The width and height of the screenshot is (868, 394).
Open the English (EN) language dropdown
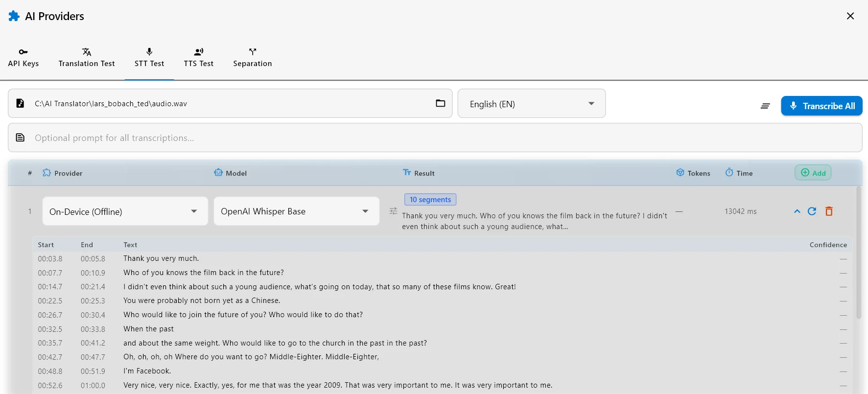532,103
